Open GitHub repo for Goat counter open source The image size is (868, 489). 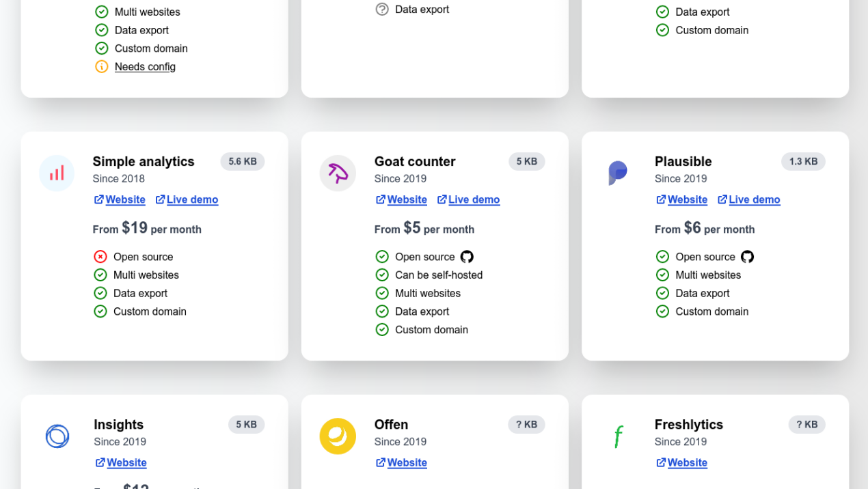[x=467, y=257]
